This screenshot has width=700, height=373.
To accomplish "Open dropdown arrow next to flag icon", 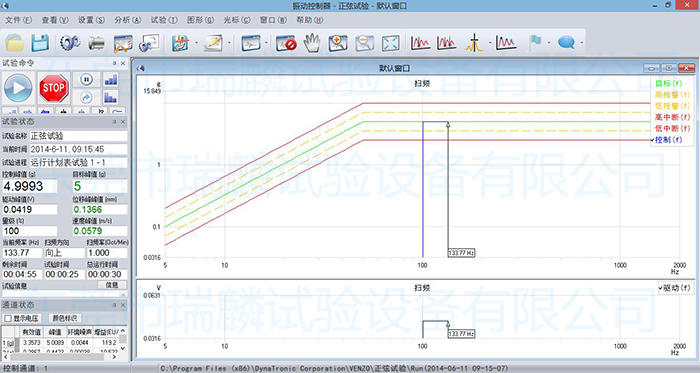I will [549, 43].
